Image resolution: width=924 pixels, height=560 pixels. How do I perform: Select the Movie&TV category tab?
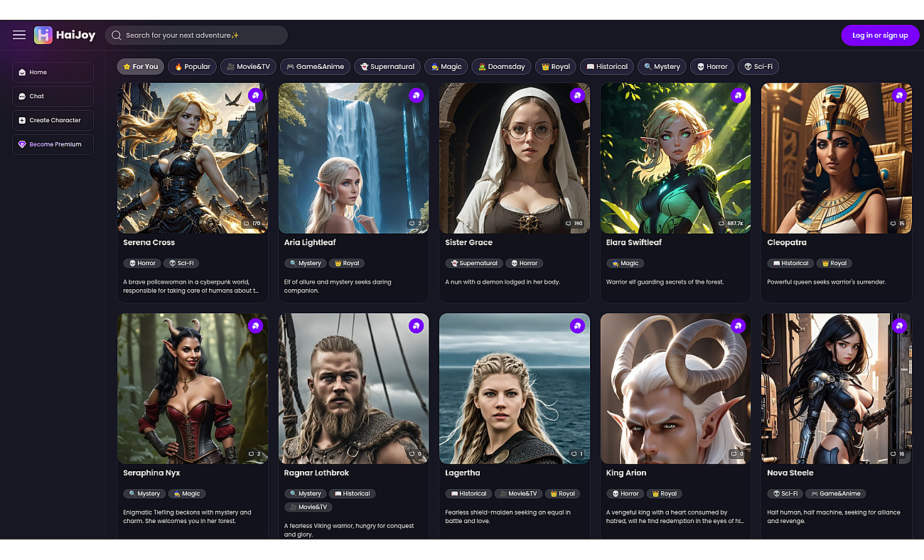[x=248, y=66]
